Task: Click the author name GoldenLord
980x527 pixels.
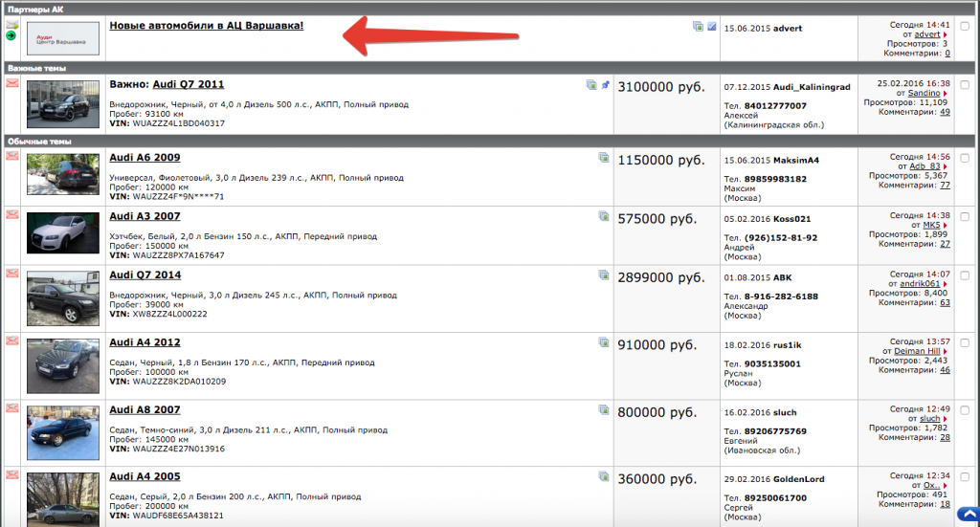Action: click(x=799, y=479)
